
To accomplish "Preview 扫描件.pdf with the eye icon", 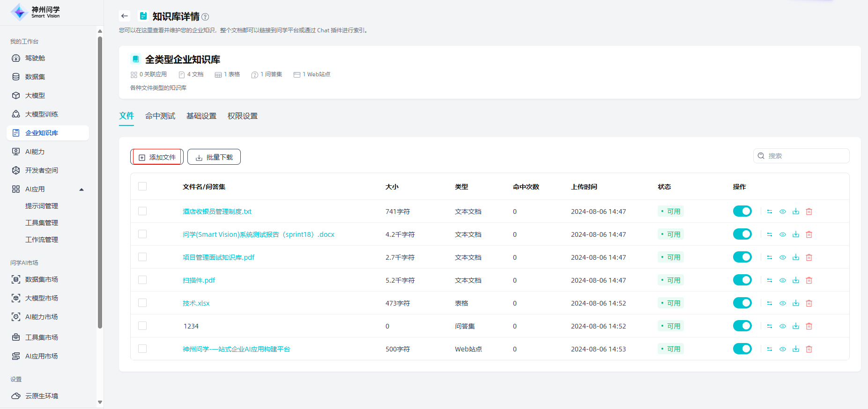I will [783, 280].
